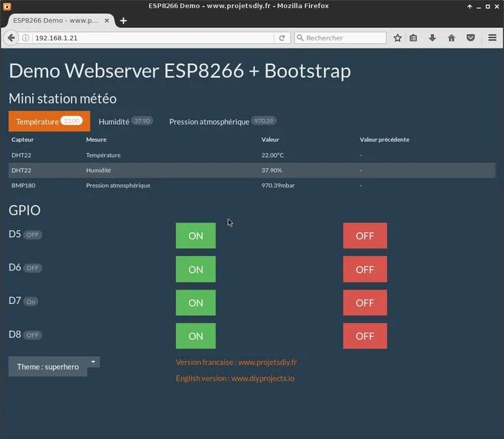The width and height of the screenshot is (504, 439).
Task: Click the Valeur column header
Action: [270, 140]
